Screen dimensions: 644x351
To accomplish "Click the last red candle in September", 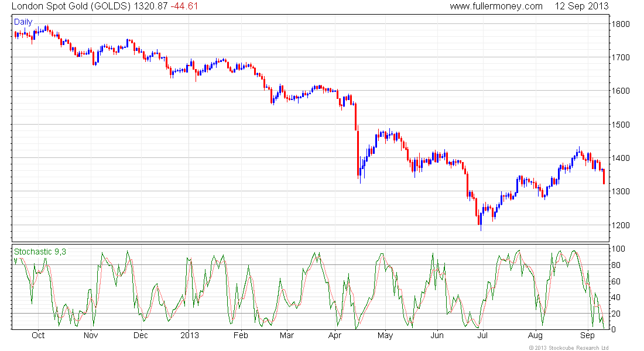I will click(x=604, y=177).
